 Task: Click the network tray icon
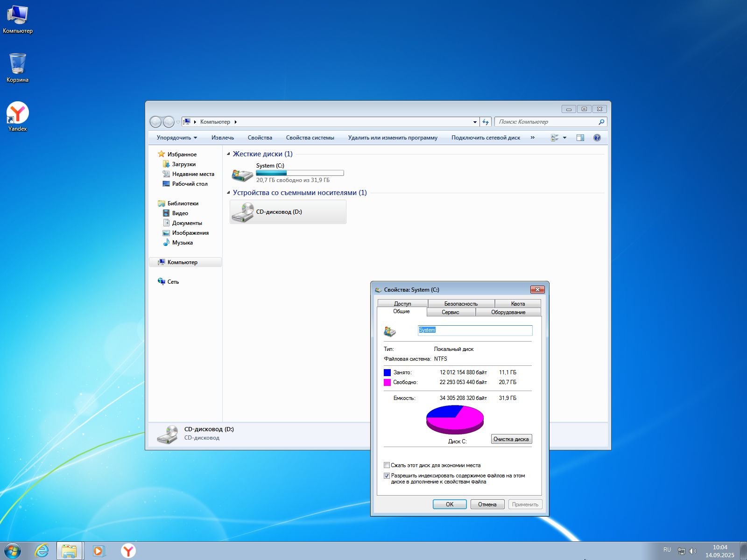point(681,551)
